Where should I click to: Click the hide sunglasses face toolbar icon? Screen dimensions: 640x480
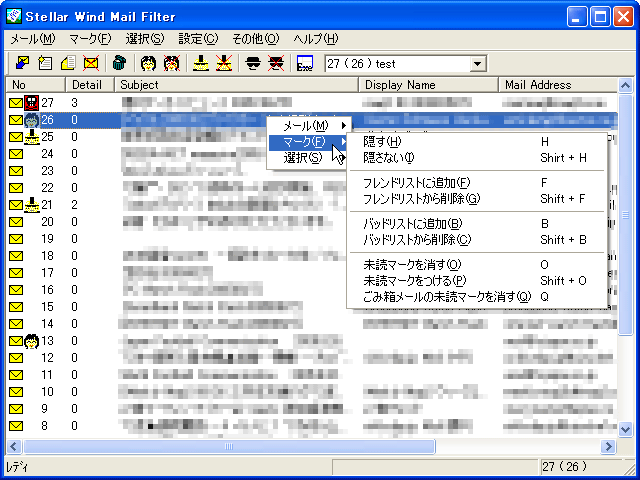coord(253,63)
